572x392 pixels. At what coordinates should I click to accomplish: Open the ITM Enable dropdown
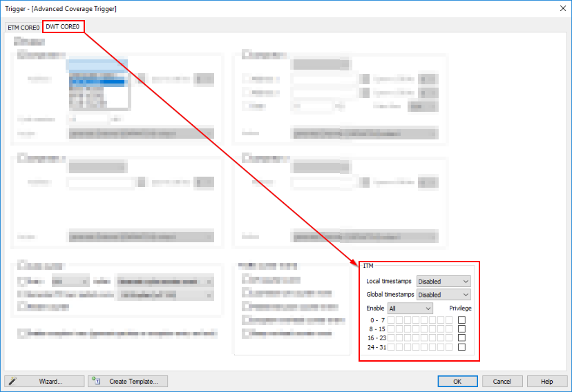tap(410, 308)
